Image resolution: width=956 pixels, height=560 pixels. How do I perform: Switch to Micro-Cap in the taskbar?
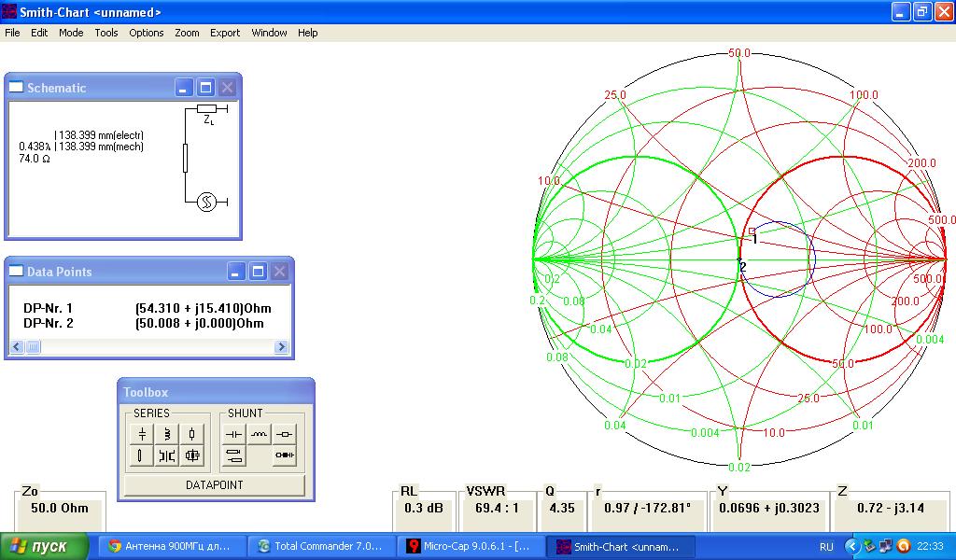(x=471, y=546)
